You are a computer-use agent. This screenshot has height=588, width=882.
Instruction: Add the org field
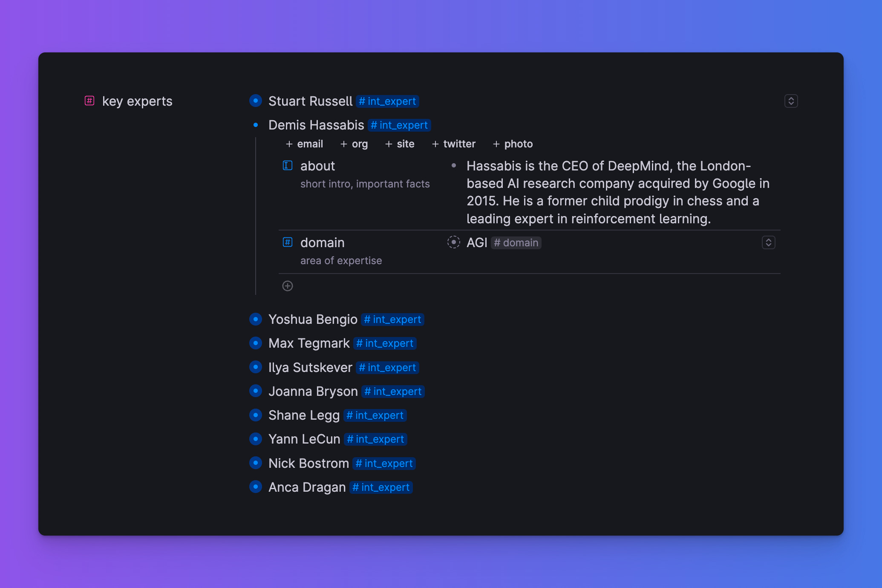coord(354,144)
